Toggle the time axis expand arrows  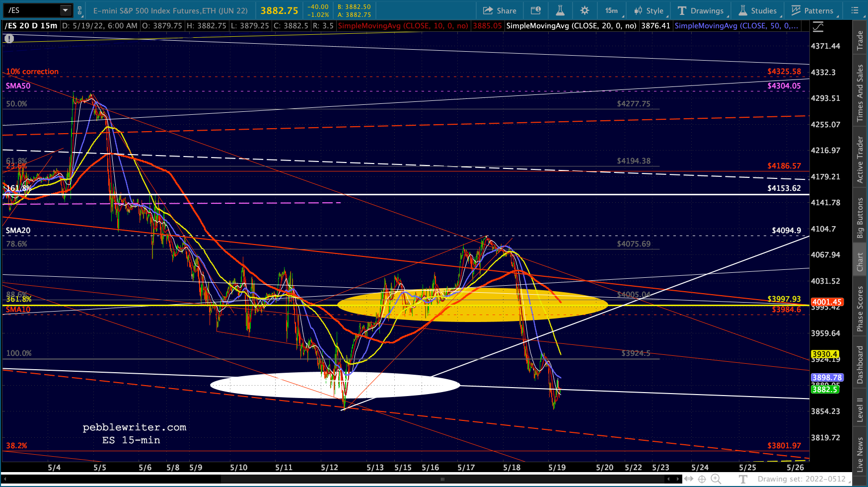pyautogui.click(x=689, y=479)
